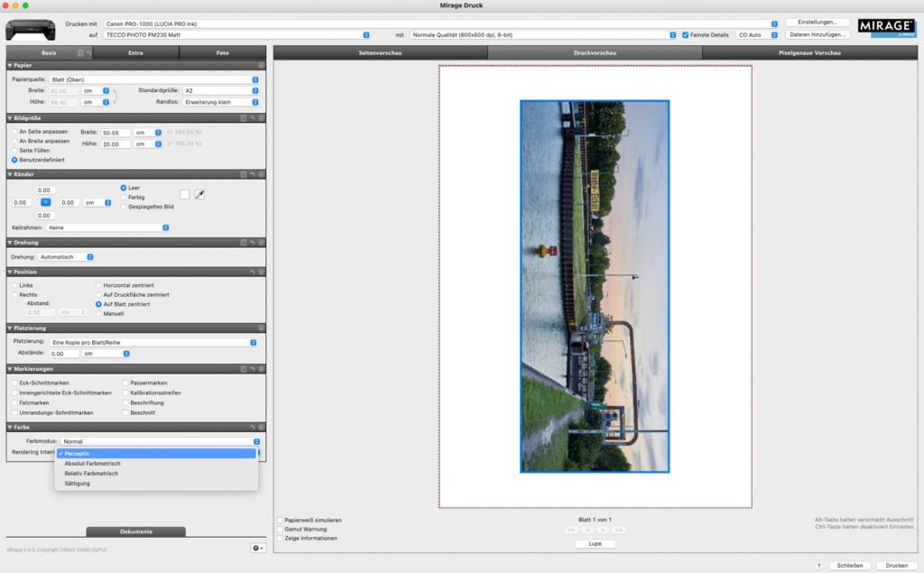Click the Bildgröße Breite 50.05 field
Screen dimensions: 924x573
115,134
